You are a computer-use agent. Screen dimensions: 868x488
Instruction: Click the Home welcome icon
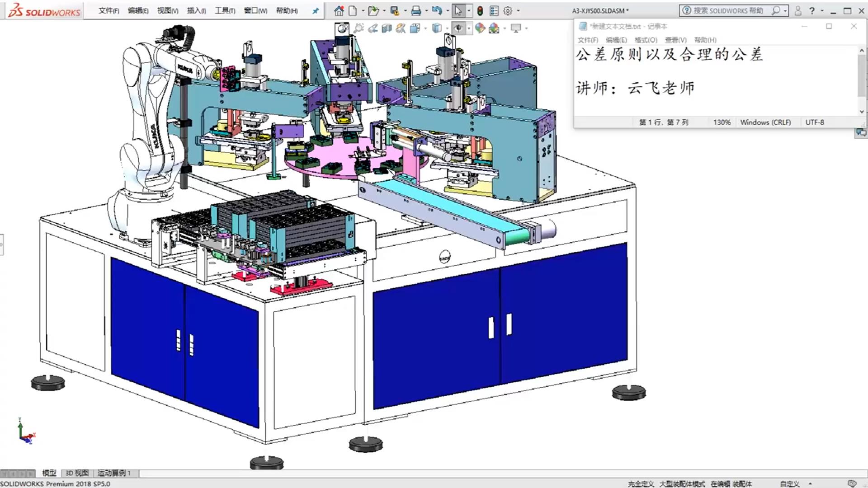point(339,10)
